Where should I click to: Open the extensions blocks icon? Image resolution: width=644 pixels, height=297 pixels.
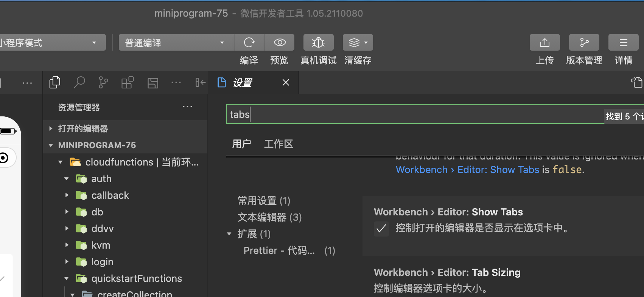tap(128, 82)
